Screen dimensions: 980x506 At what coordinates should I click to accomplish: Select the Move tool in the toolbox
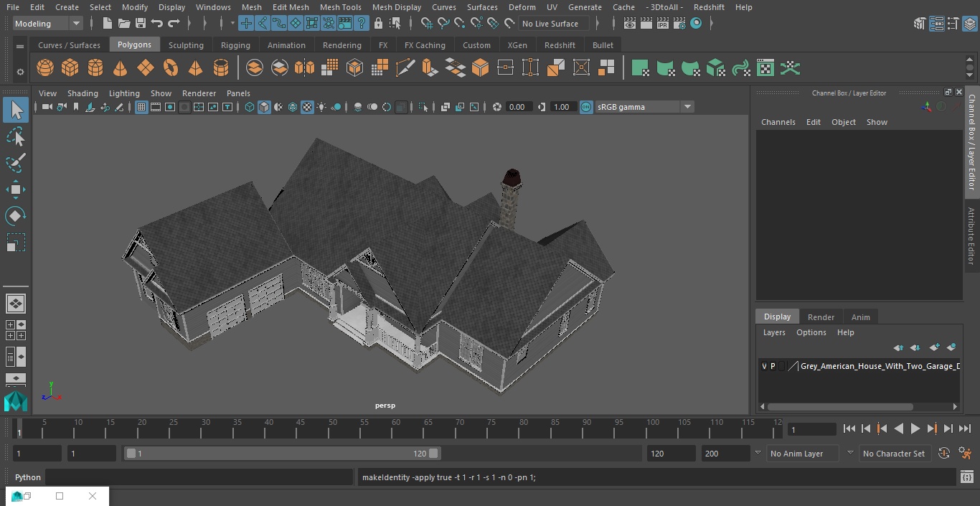click(x=15, y=189)
